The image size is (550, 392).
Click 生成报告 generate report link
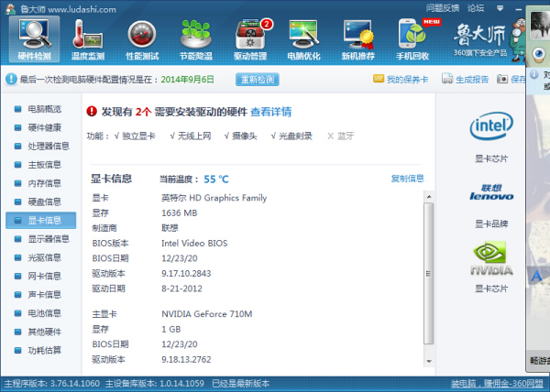472,80
